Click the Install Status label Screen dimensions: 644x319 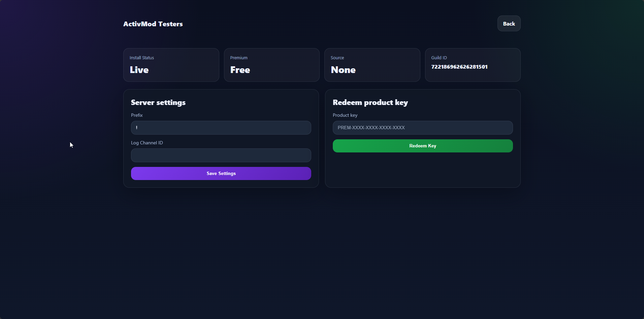click(x=142, y=58)
